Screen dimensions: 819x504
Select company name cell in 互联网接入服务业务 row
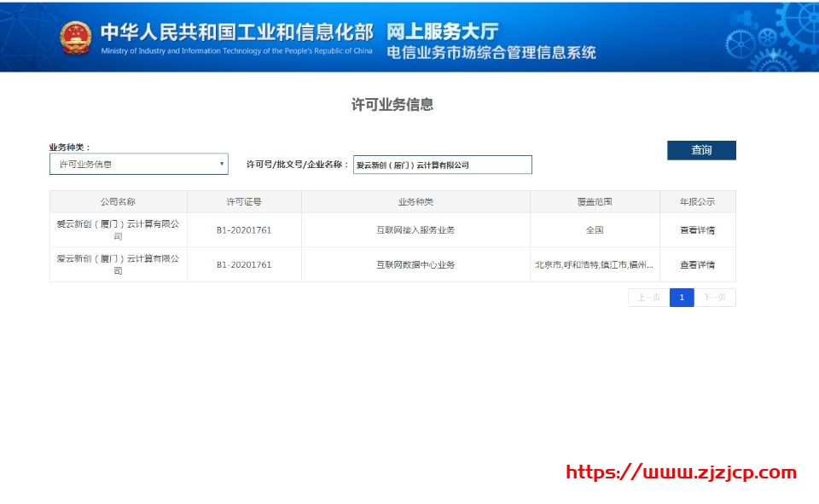[x=118, y=229]
